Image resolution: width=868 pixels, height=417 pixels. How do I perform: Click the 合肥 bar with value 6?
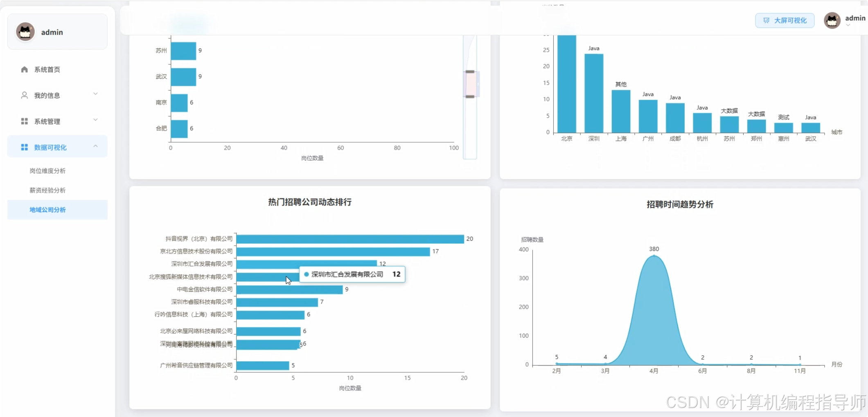[179, 129]
